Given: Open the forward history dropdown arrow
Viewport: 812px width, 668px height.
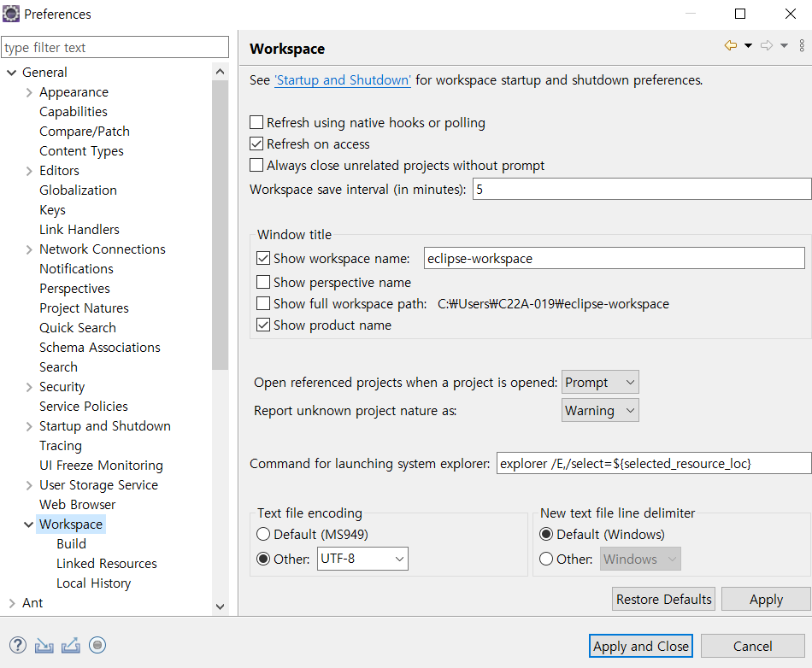Looking at the screenshot, I should [x=784, y=45].
